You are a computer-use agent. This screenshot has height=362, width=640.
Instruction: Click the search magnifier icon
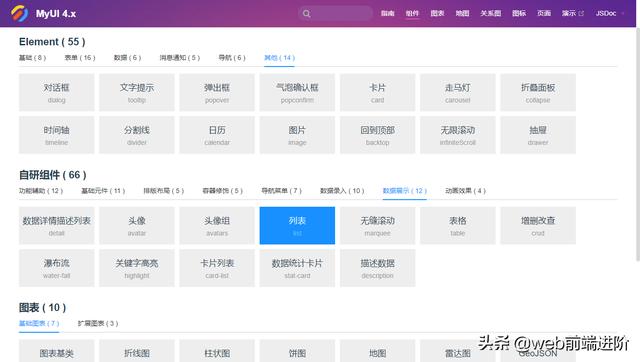coord(306,14)
